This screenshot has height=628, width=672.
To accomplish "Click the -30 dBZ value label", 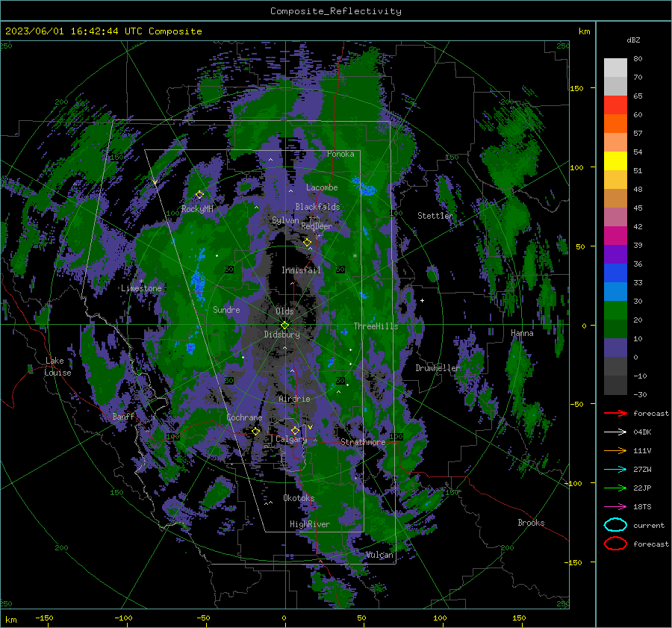I will (640, 395).
